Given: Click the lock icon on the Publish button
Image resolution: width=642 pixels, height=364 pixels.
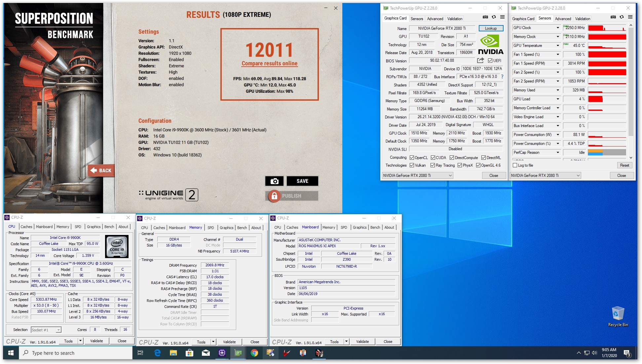Looking at the screenshot, I should (x=274, y=196).
